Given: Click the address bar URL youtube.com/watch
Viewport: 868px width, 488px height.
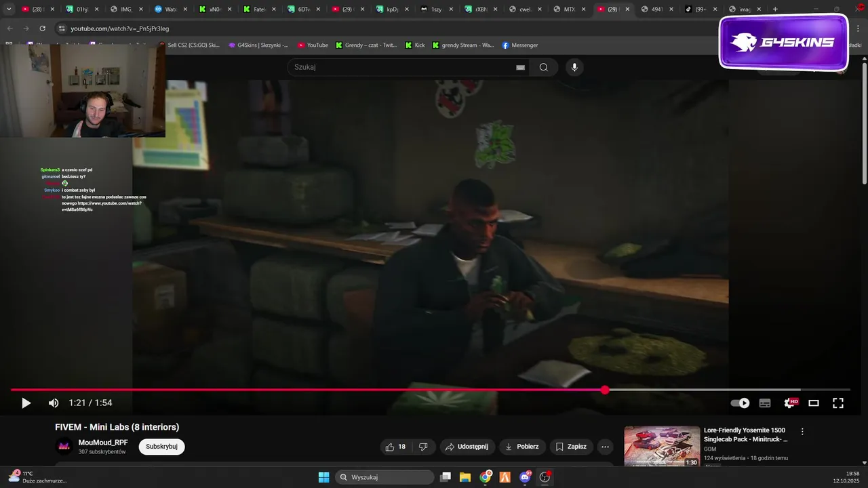Looking at the screenshot, I should (120, 28).
